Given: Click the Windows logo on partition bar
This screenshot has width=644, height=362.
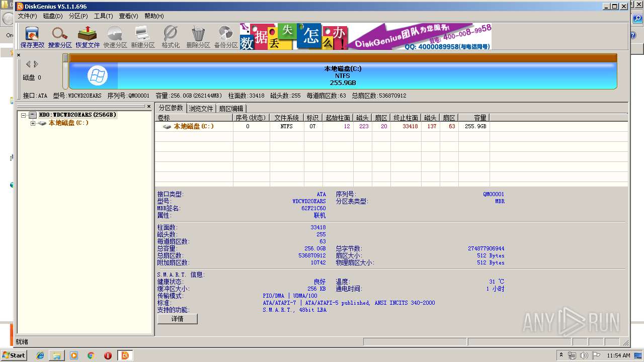Looking at the screenshot, I should [98, 75].
